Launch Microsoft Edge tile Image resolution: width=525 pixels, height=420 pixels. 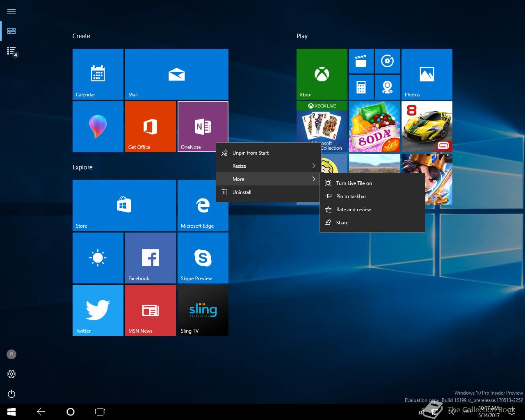click(x=203, y=205)
